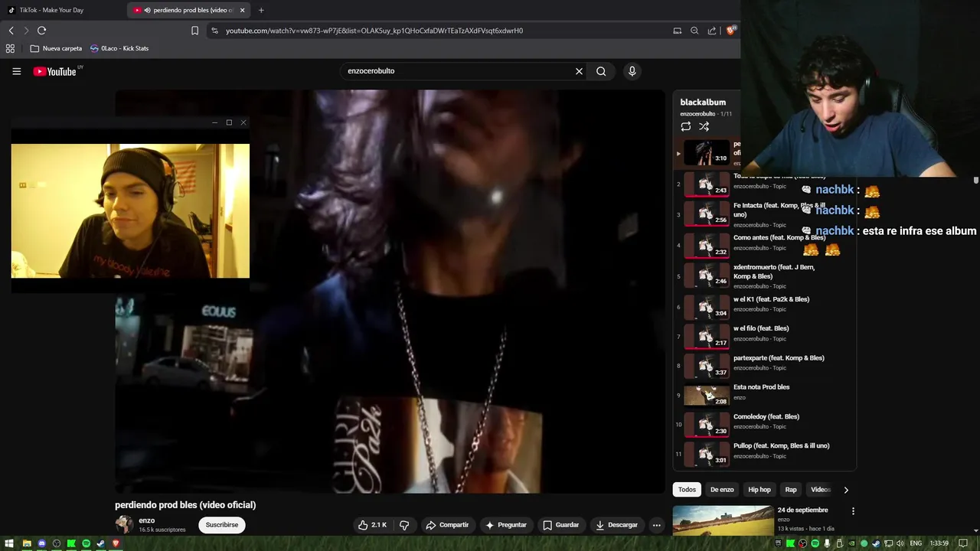The width and height of the screenshot is (980, 551).
Task: Click the install app icon in address bar
Action: tap(677, 31)
